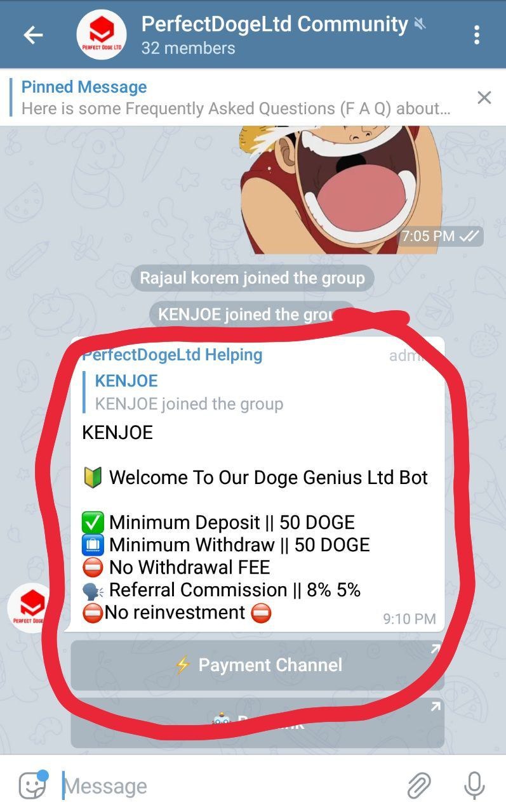Tap the paperclip attachment icon

419,785
